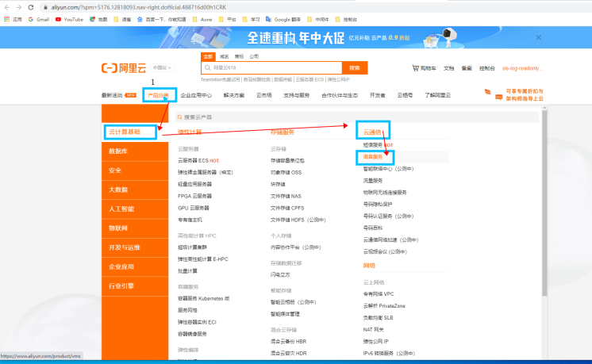
Task: Click the sls-log-readonly account name
Action: tap(522, 68)
